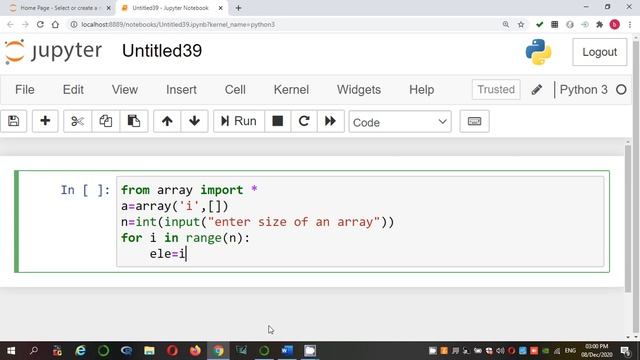Reload the browser page
Screen dimensions: 640x360
40,24
